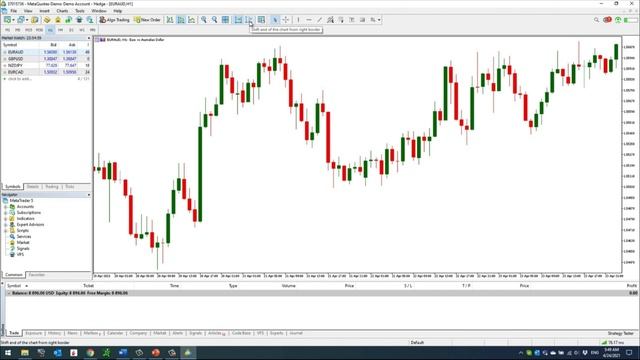The image size is (640, 360).
Task: Sort the trade table by Symbol column
Action: 13,286
